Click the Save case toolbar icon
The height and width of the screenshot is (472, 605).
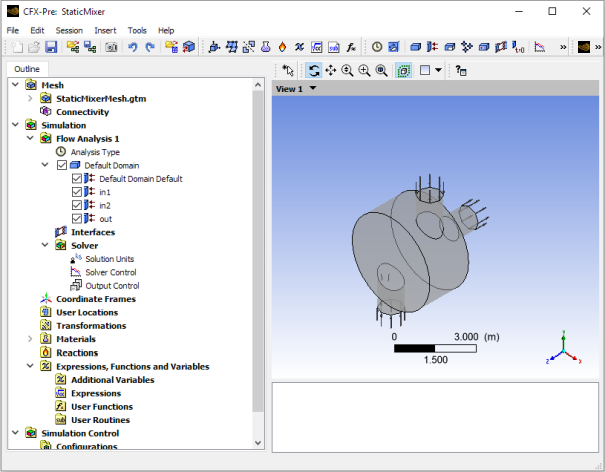pos(50,47)
